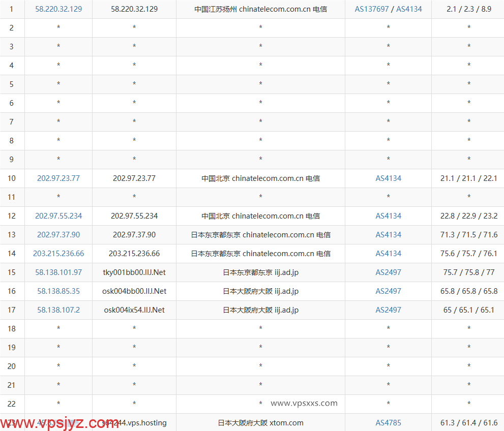Click IP link 202.97.55.234
504x431 pixels.
(x=58, y=216)
